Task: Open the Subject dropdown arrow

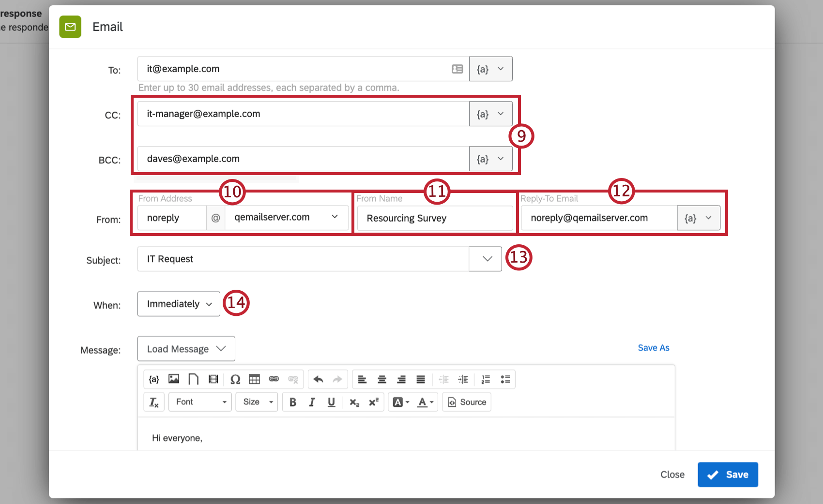Action: pos(485,259)
